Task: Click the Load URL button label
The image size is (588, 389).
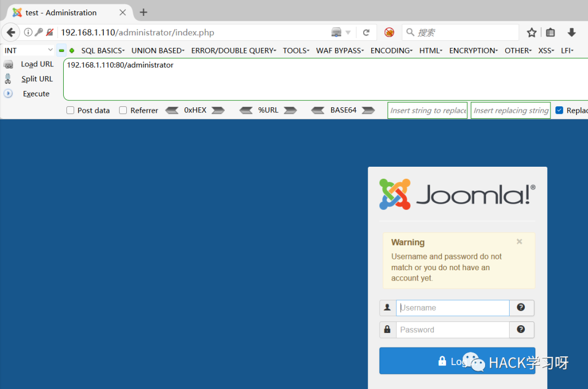Action: point(37,64)
